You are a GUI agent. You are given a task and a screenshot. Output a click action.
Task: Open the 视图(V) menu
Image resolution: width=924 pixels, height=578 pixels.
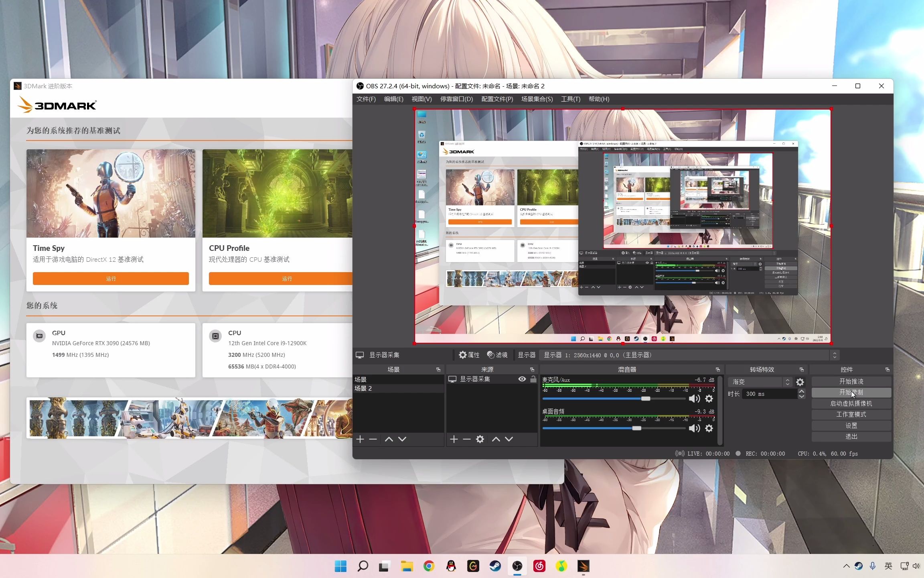click(421, 99)
